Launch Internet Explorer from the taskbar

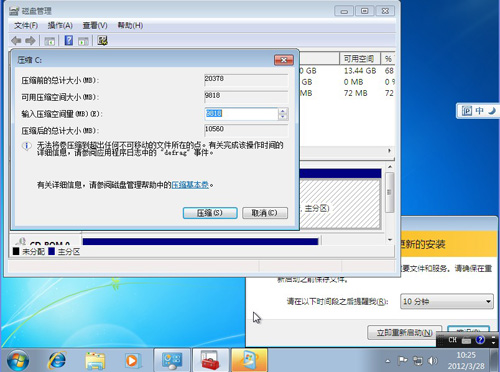pyautogui.click(x=57, y=360)
